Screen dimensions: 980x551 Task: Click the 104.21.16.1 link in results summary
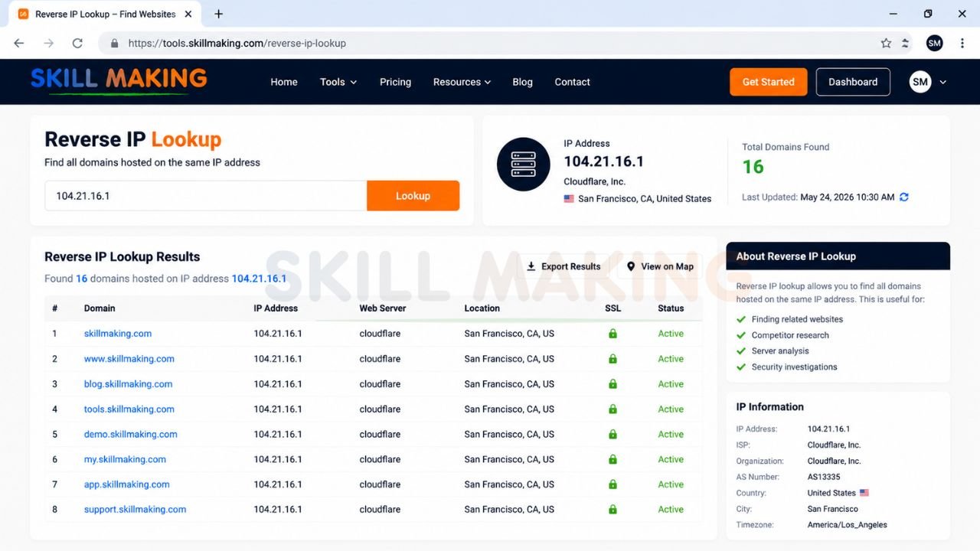coord(260,279)
